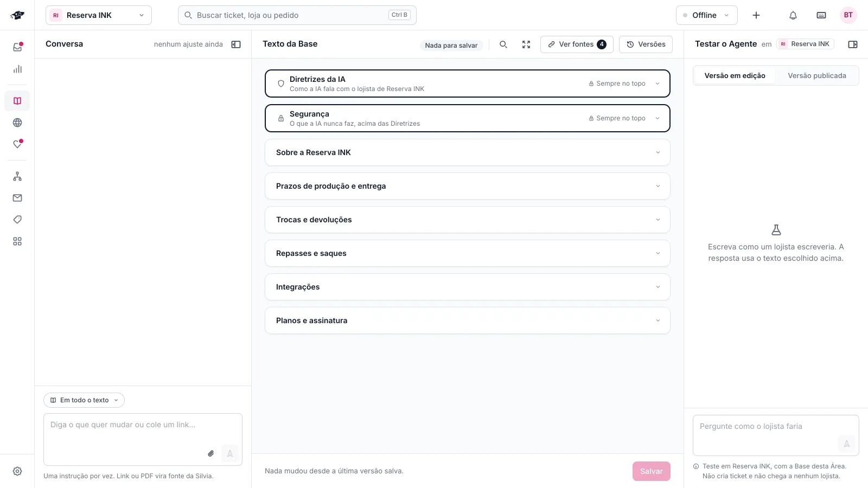Screen dimensions: 868x488
Task: Open settings gear at sidebar bottom
Action: pyautogui.click(x=17, y=471)
